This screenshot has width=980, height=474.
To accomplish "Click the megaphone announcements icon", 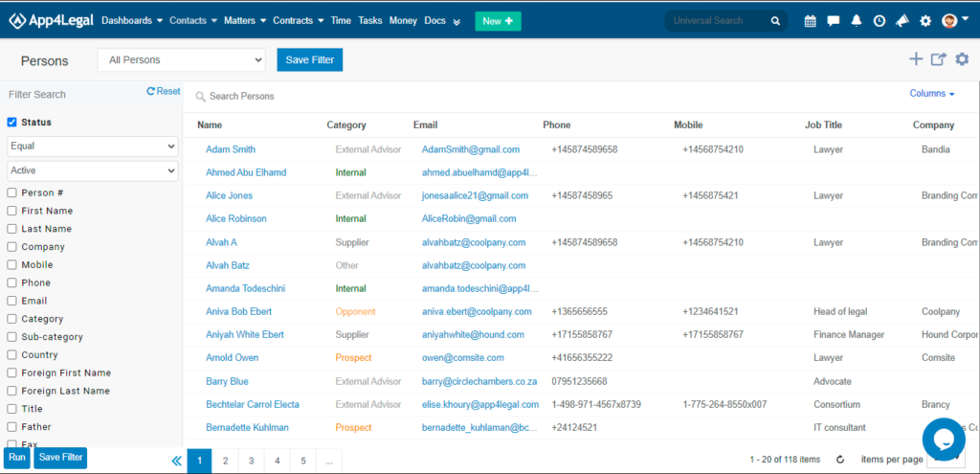I will [x=902, y=21].
